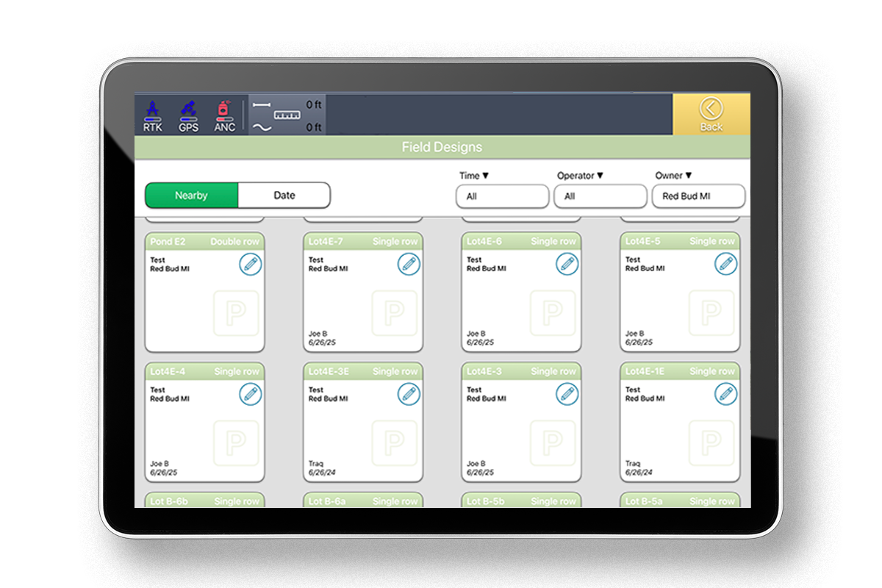Image resolution: width=882 pixels, height=588 pixels.
Task: Click the 6/26/24 date on Lot4E-1E card
Action: click(x=639, y=473)
